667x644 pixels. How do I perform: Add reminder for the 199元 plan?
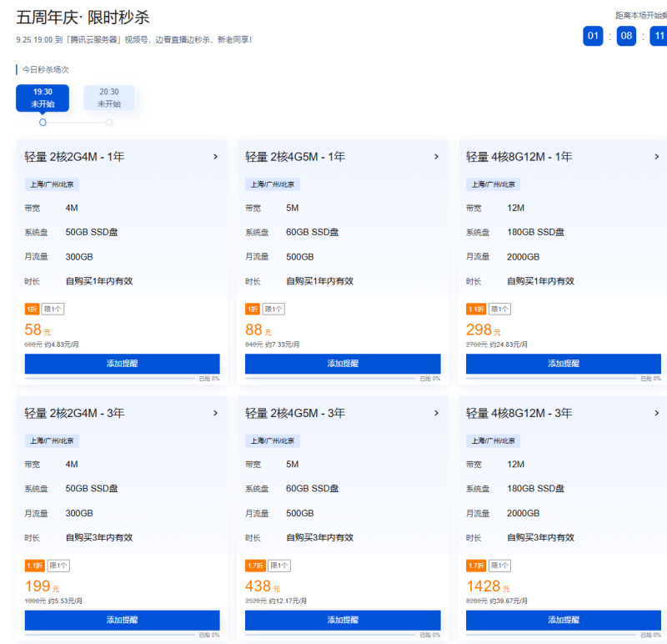pos(122,620)
